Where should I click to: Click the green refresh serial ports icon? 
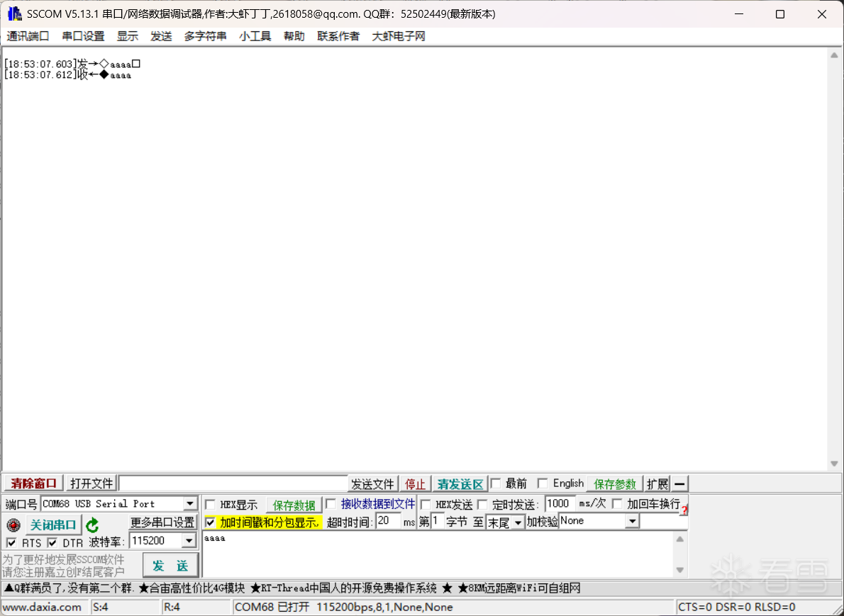click(x=91, y=525)
